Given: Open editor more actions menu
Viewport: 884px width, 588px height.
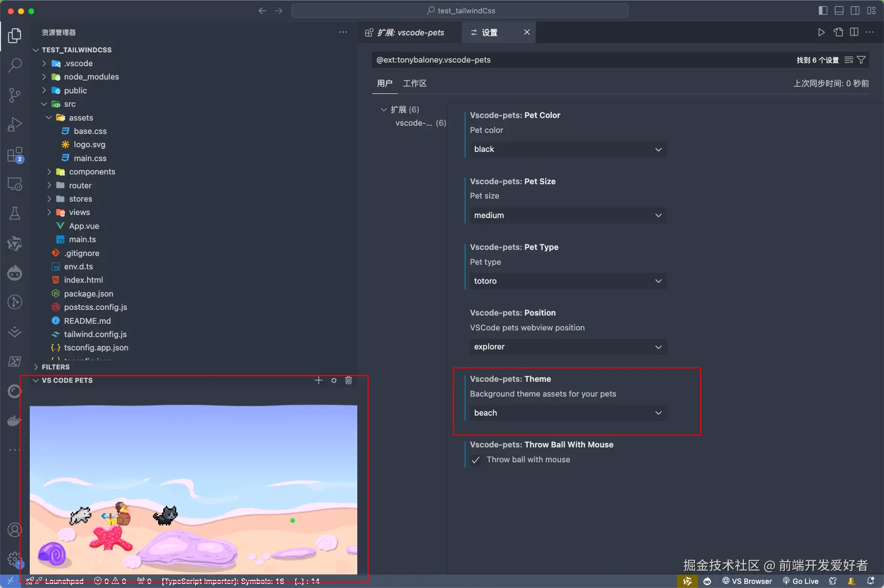Looking at the screenshot, I should point(870,32).
